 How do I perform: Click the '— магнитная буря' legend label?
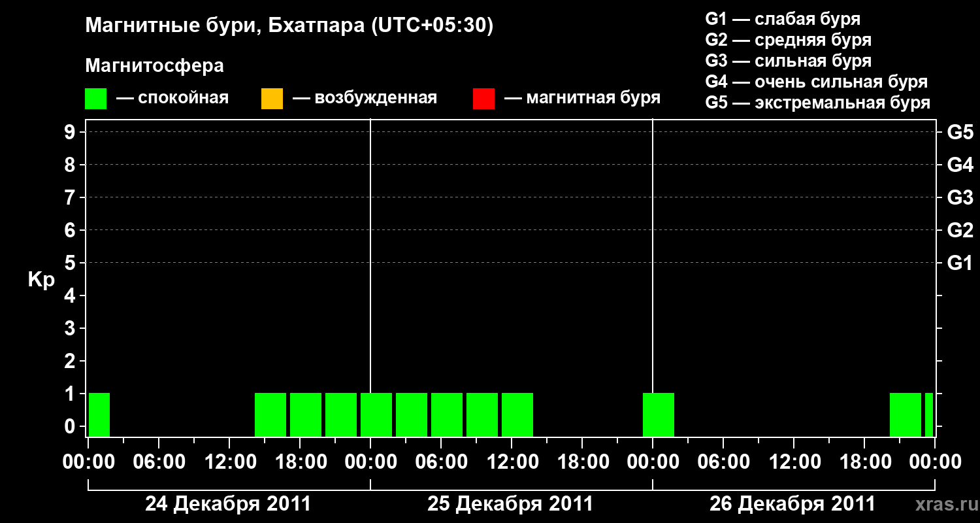583,98
